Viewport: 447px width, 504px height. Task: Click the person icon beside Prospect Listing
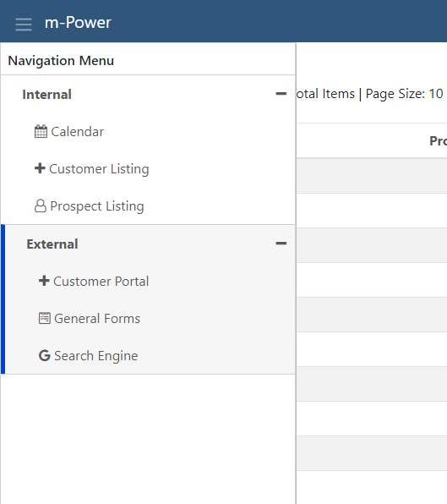pyautogui.click(x=41, y=205)
